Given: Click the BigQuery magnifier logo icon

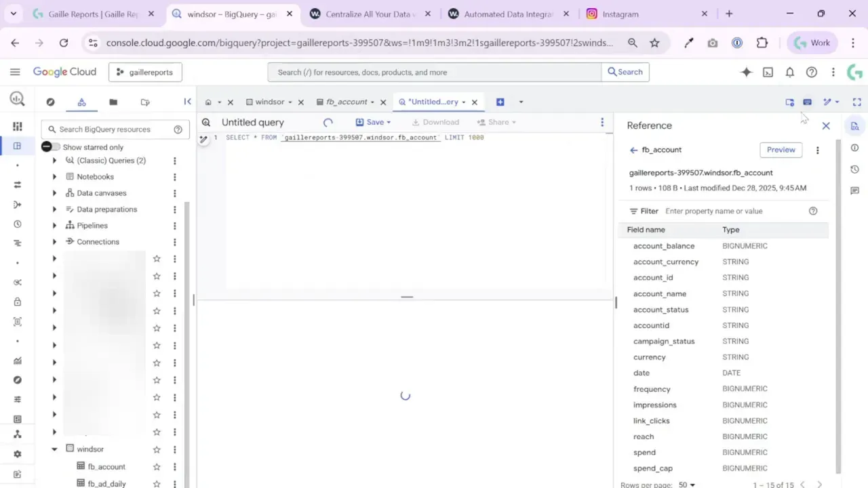Looking at the screenshot, I should click(18, 100).
